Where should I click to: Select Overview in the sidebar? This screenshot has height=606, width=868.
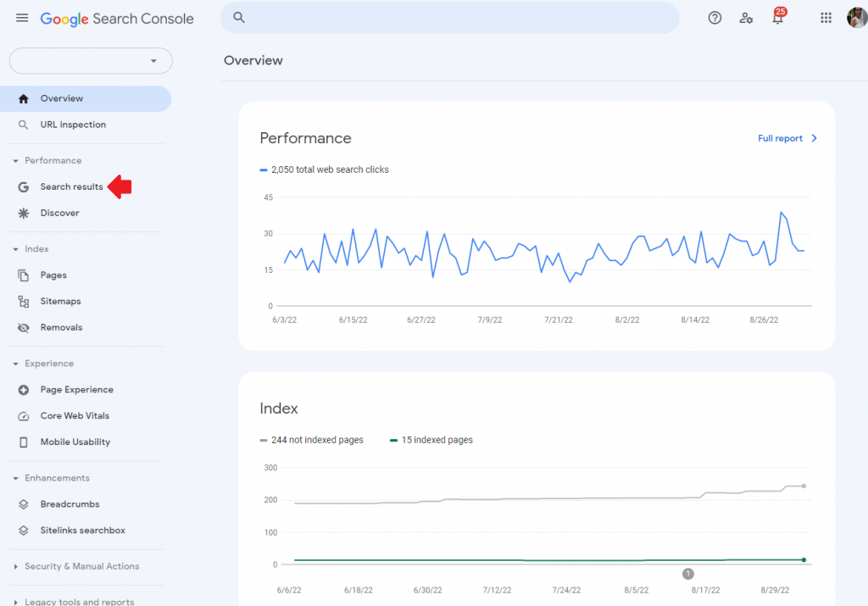point(63,98)
